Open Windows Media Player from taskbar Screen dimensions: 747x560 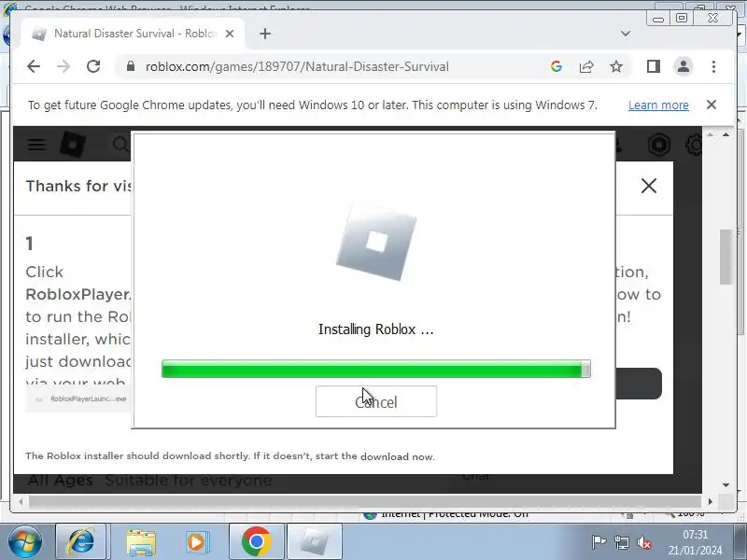197,541
